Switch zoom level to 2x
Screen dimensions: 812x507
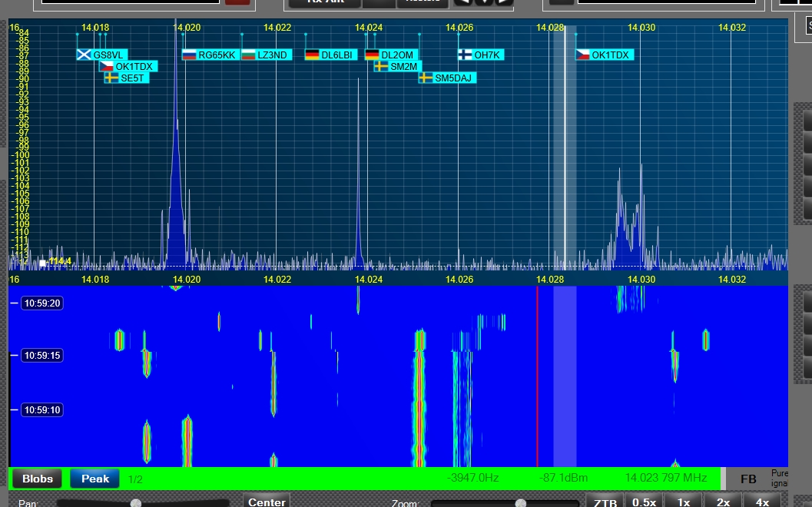[723, 502]
